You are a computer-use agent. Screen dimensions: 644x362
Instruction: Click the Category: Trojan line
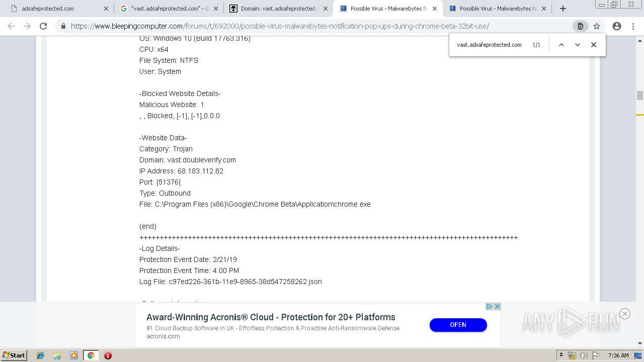pyautogui.click(x=166, y=149)
